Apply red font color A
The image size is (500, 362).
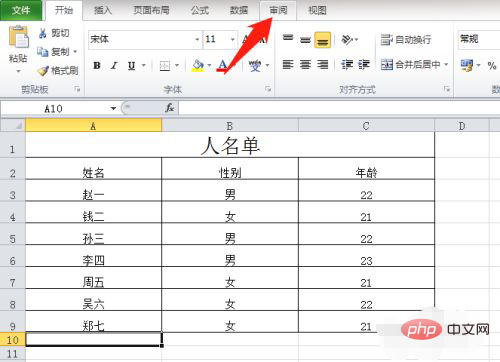(223, 65)
